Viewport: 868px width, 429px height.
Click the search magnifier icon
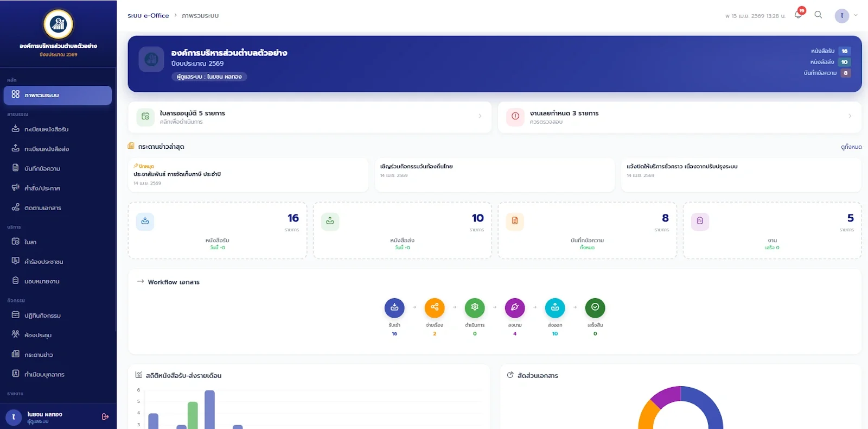818,15
